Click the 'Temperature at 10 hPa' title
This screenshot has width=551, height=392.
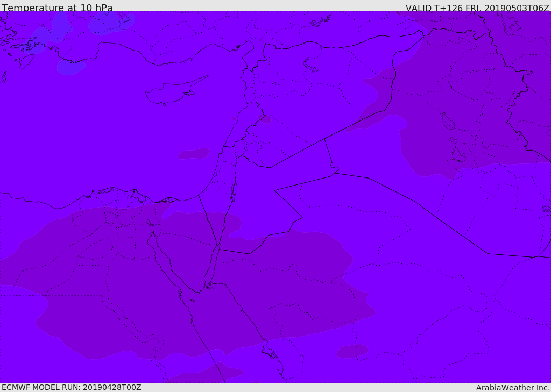click(57, 8)
